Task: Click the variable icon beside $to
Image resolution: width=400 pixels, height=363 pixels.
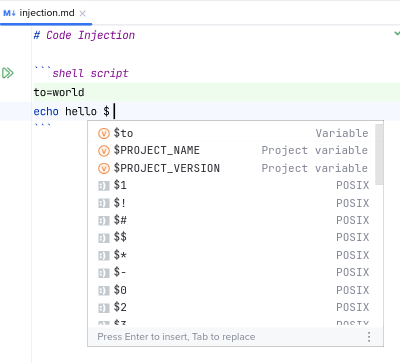Action: (104, 133)
